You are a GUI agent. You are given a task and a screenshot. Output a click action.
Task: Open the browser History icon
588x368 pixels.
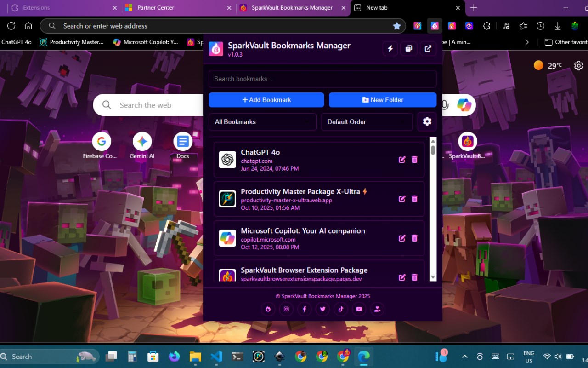(541, 26)
